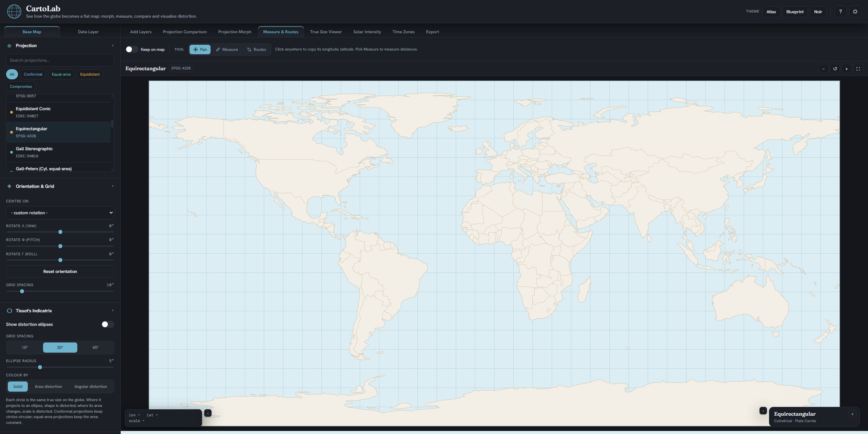
Task: Click the CartoLab globe logo
Action: tap(14, 12)
